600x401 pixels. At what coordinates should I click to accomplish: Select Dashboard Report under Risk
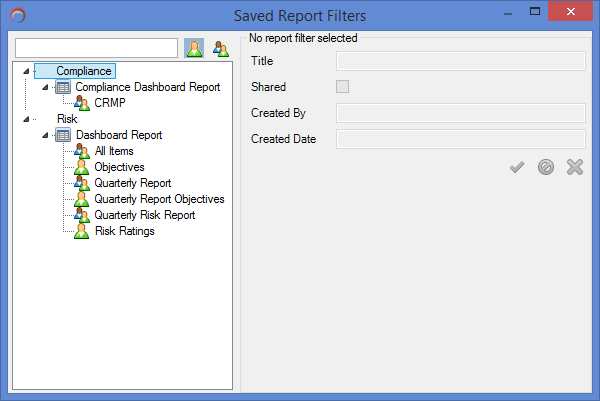tap(119, 135)
